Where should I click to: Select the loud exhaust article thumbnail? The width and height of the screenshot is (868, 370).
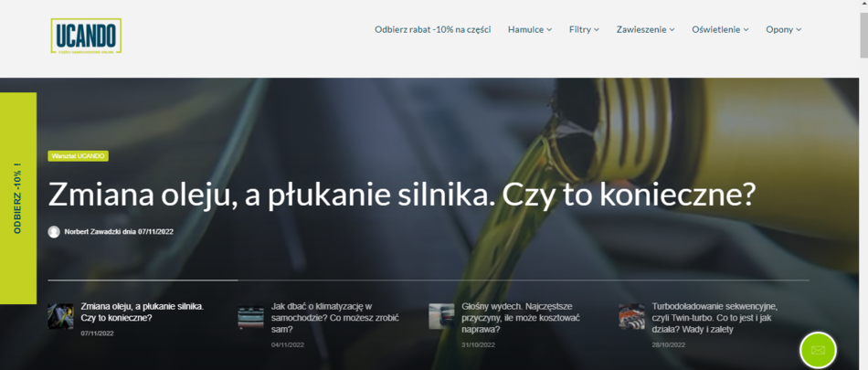point(441,316)
